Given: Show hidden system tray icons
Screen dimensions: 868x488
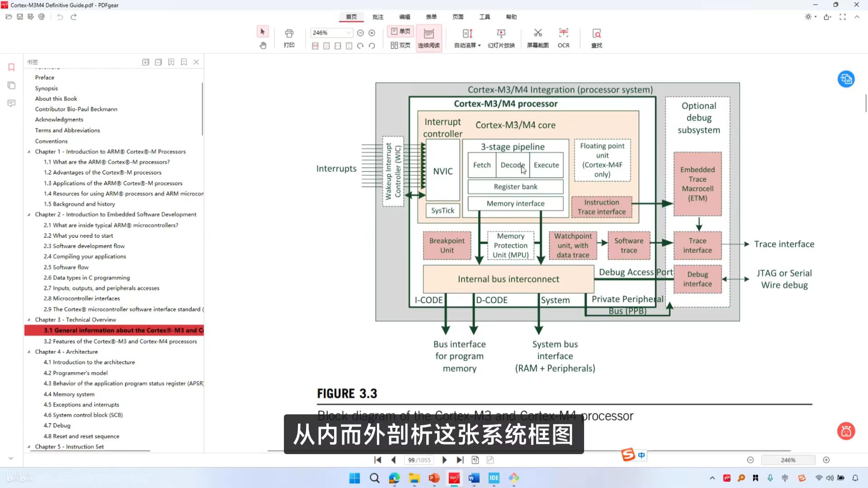Looking at the screenshot, I should coord(712,478).
